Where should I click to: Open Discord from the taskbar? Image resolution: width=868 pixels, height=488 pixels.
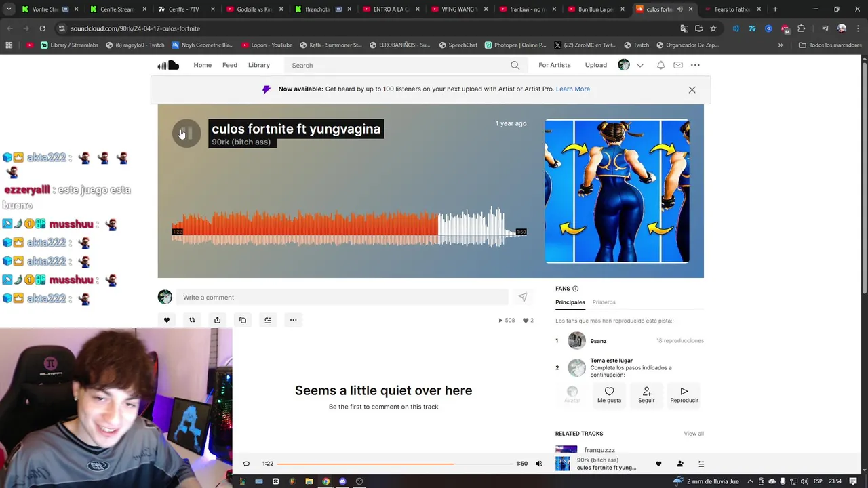pos(342,481)
